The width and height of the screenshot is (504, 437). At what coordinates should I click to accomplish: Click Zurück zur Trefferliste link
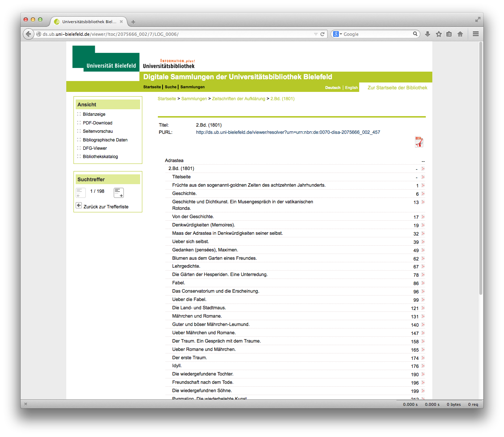coord(106,207)
